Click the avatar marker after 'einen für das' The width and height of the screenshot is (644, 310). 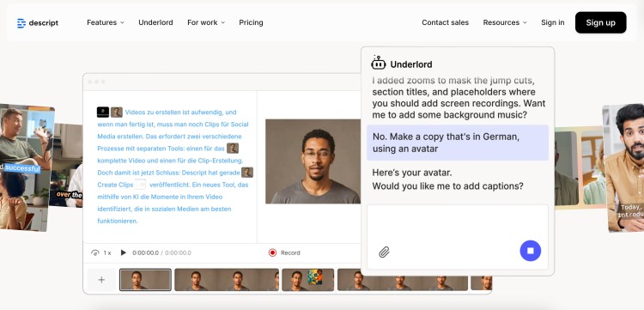(x=233, y=149)
